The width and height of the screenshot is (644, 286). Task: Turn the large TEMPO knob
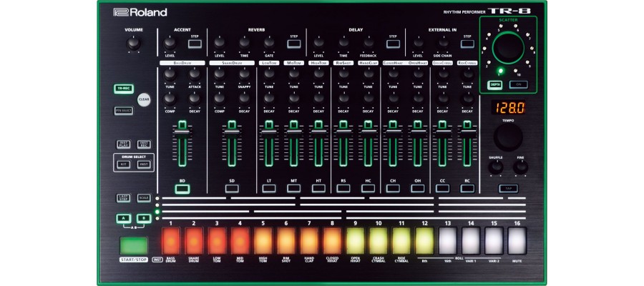coord(509,137)
